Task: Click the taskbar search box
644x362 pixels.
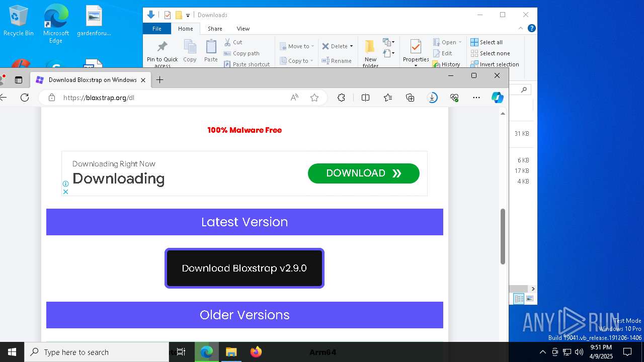Action: [x=97, y=352]
